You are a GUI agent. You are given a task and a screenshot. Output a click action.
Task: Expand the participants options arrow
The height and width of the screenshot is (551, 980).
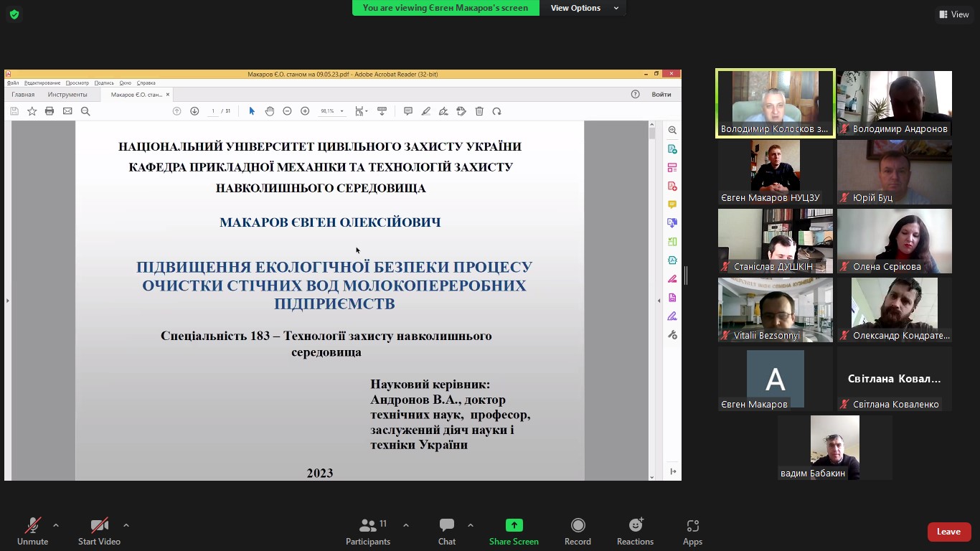(x=406, y=525)
